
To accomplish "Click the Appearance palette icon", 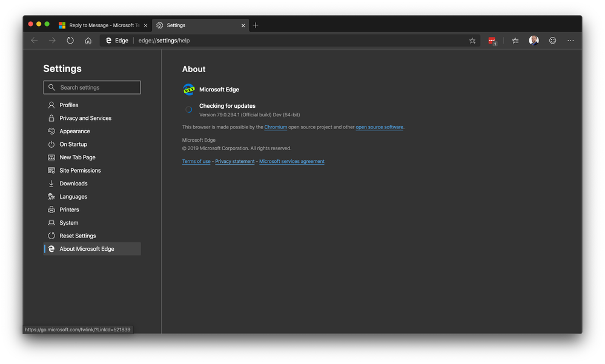I will 51,131.
